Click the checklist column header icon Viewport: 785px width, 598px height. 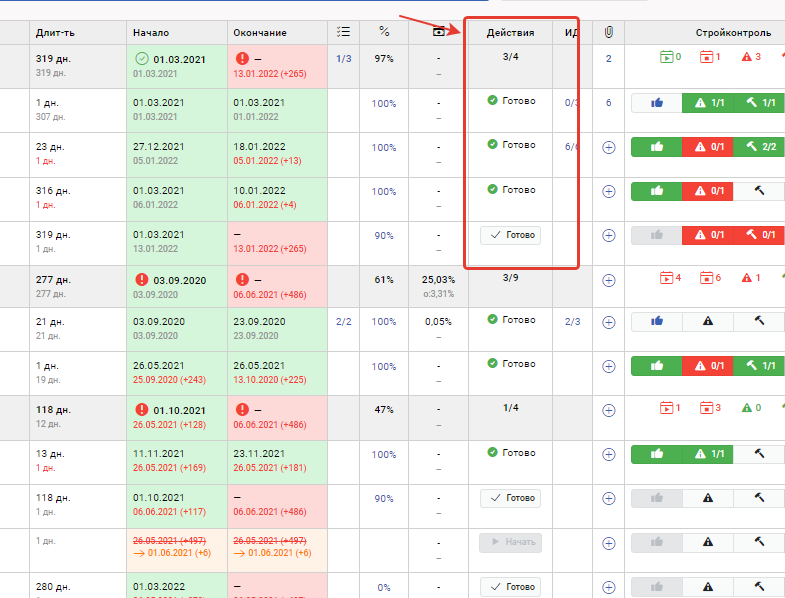pos(343,32)
